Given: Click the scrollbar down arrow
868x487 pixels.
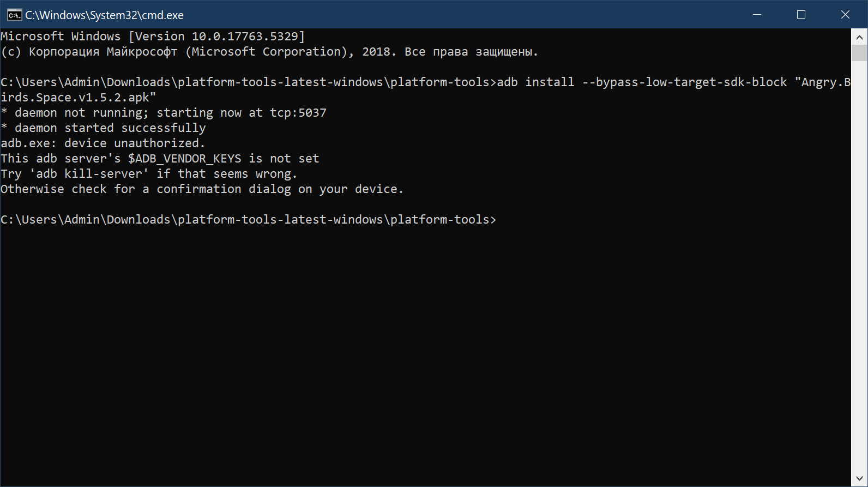Looking at the screenshot, I should (859, 478).
